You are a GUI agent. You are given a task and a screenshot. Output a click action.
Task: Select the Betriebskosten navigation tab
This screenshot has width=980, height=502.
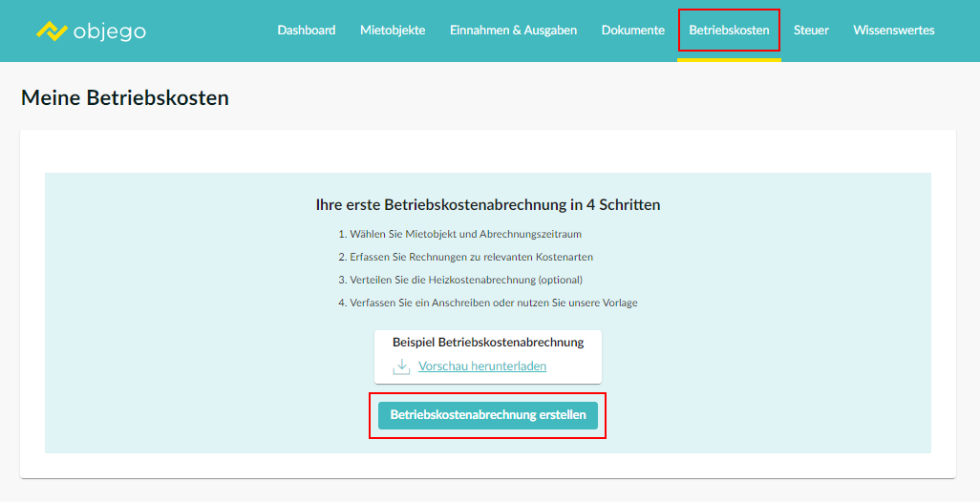click(x=729, y=31)
